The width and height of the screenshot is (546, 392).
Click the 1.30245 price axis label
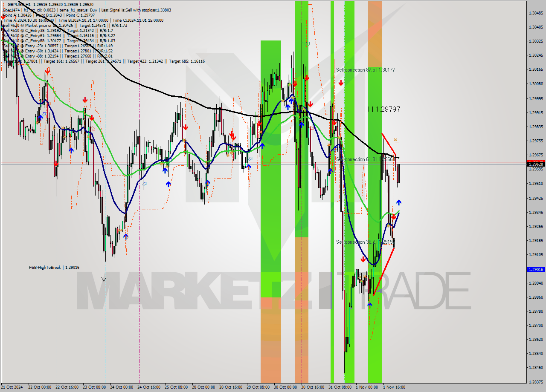click(536, 55)
